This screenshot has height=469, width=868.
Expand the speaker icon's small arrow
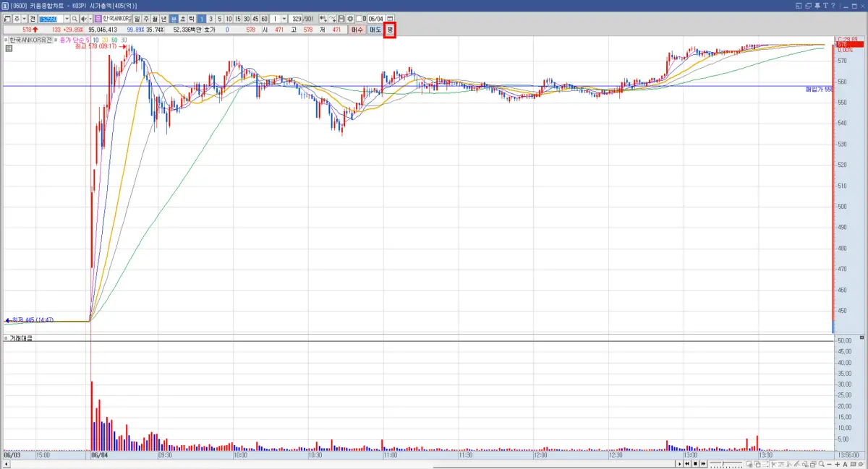coord(90,18)
